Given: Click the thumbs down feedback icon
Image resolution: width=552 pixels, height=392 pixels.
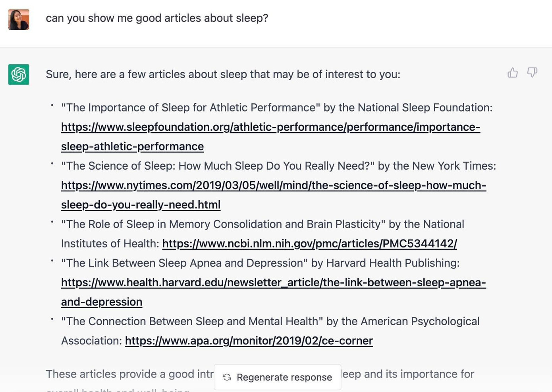Looking at the screenshot, I should [532, 73].
